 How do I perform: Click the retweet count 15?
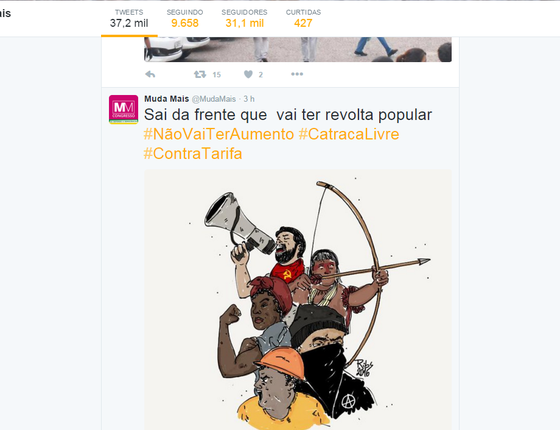pos(217,75)
